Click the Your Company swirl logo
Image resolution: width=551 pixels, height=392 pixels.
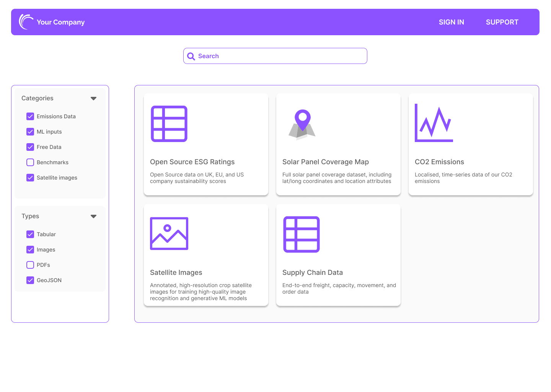26,22
